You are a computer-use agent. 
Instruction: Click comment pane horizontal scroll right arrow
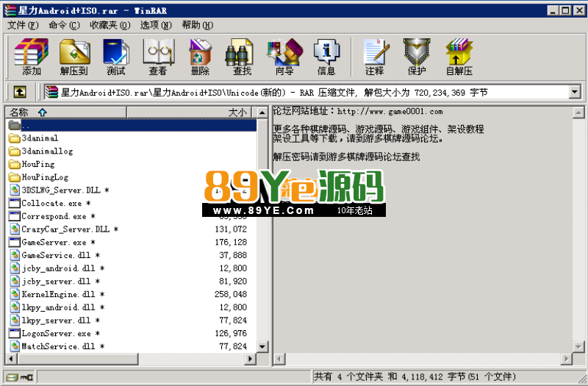click(566, 359)
